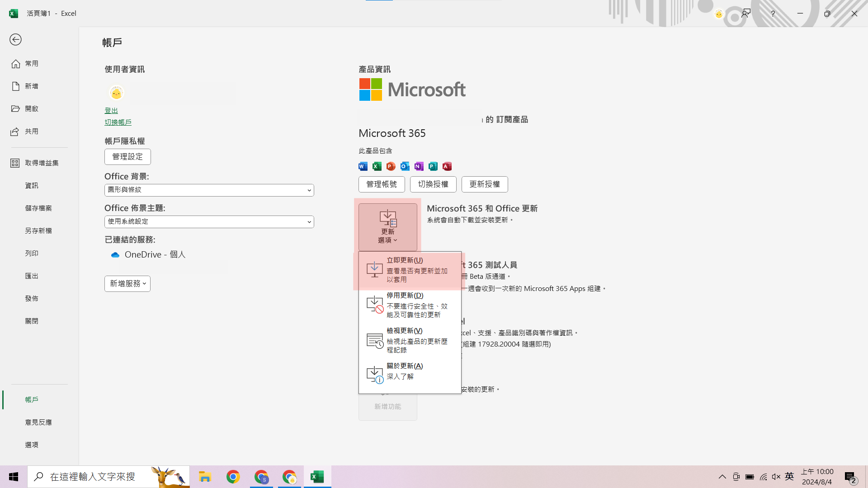Select 檢視更新 menu entry
Screen dimensions: 868x488
click(410, 340)
